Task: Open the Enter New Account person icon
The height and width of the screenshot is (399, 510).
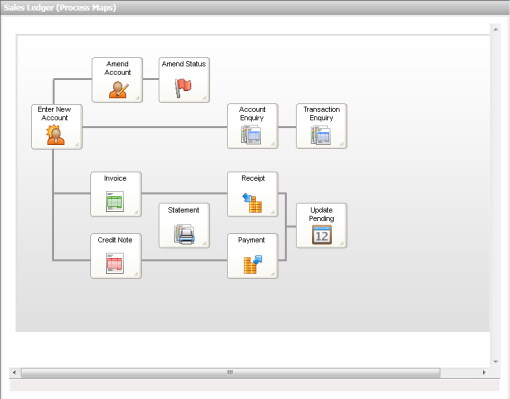Action: click(x=55, y=135)
